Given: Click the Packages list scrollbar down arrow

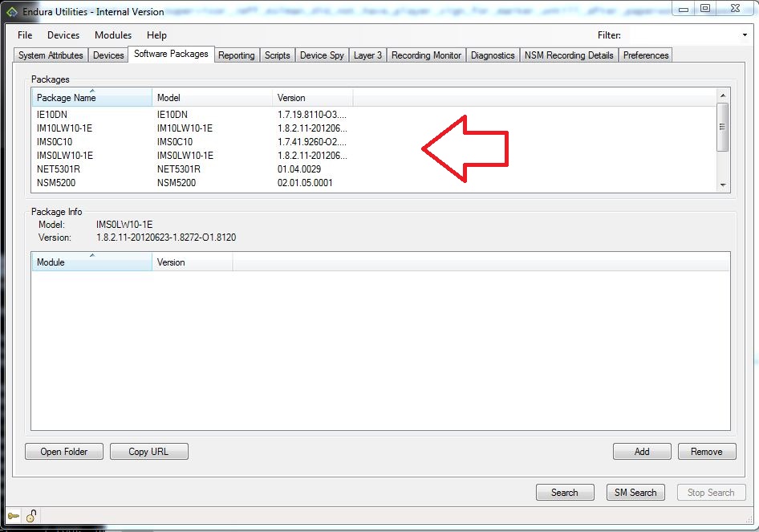Looking at the screenshot, I should (x=723, y=185).
